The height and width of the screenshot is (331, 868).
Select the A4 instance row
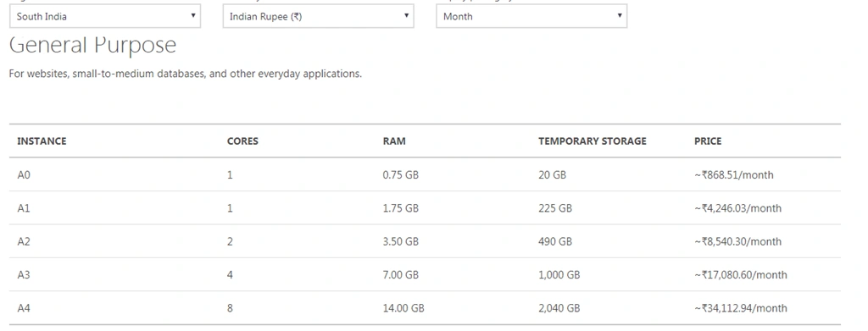point(426,308)
